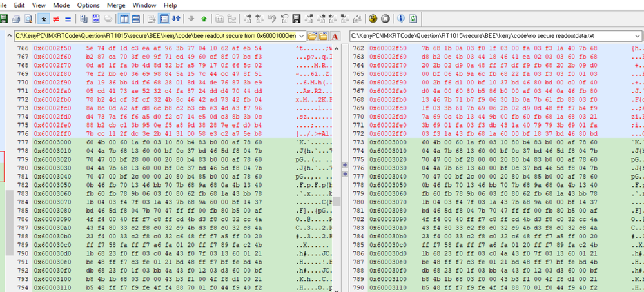Open the Options menu

pos(88,5)
